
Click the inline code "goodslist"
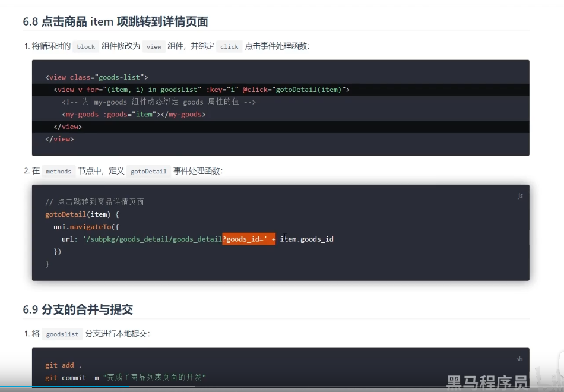pyautogui.click(x=62, y=334)
